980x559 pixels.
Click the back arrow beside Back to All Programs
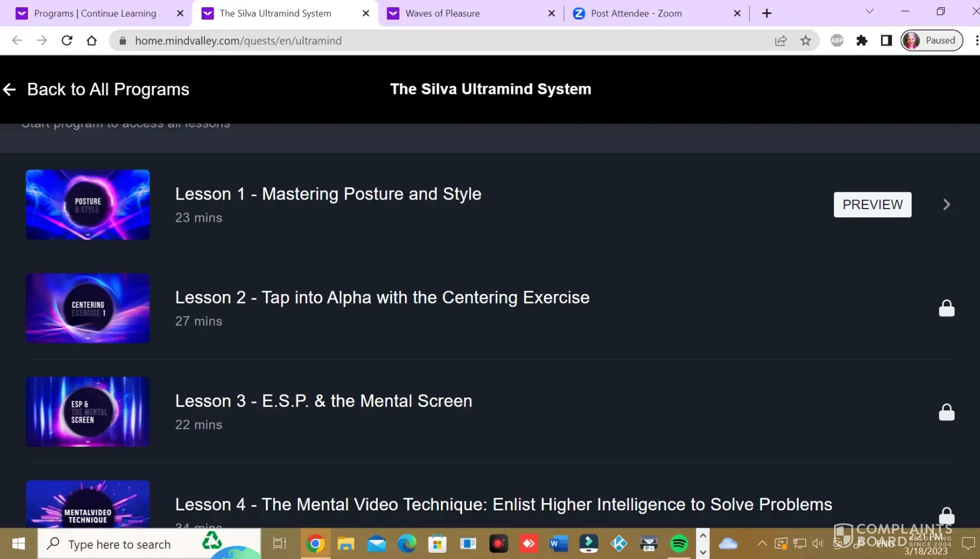[x=10, y=89]
